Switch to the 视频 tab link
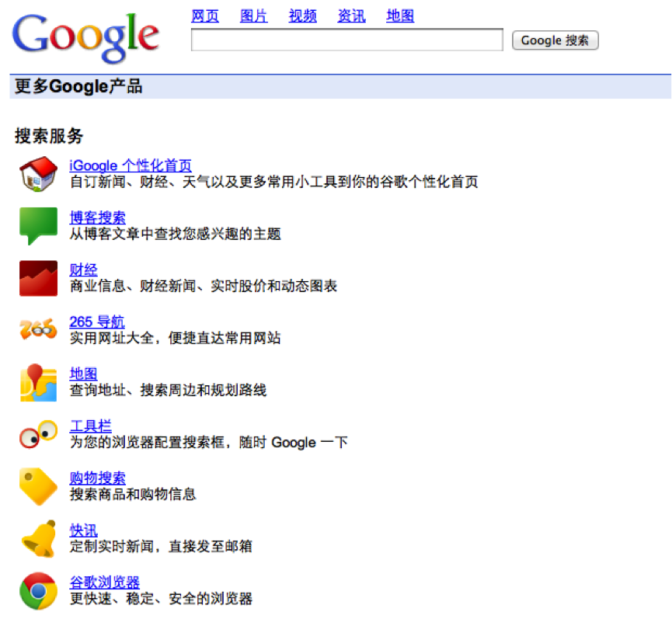672x619 pixels. pos(302,16)
